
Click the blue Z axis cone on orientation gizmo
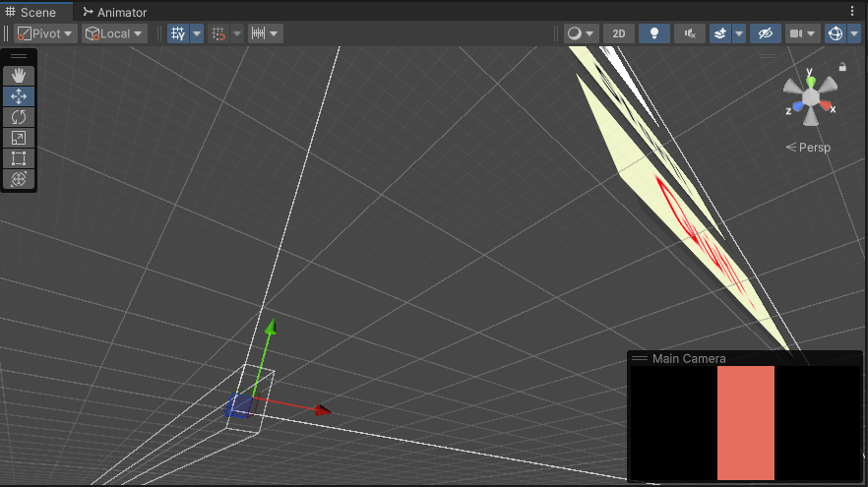798,106
